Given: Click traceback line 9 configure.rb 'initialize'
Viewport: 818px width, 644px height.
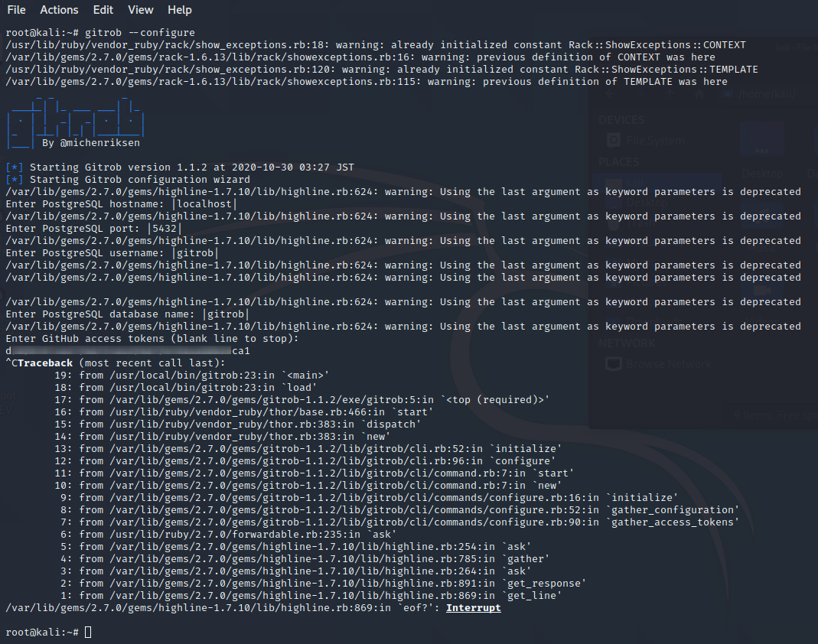Looking at the screenshot, I should 369,498.
